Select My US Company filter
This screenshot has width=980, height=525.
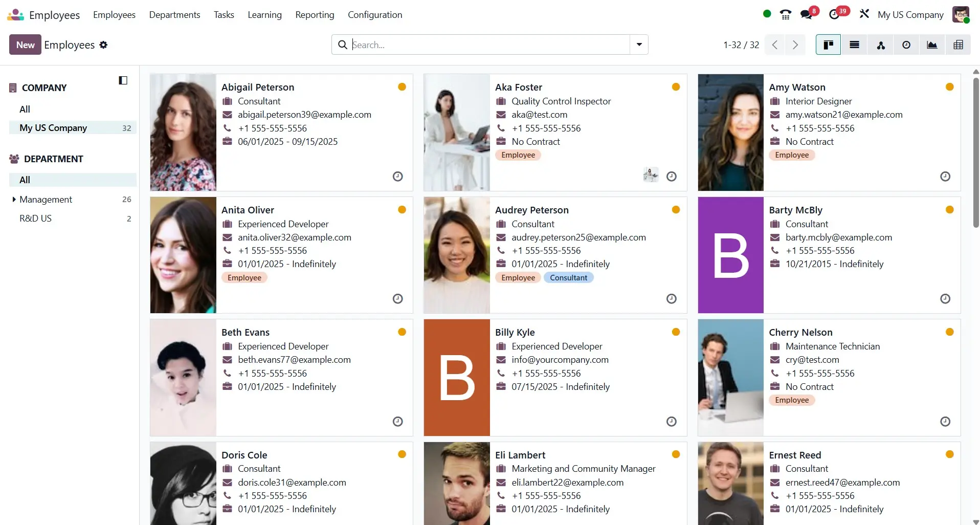73,128
